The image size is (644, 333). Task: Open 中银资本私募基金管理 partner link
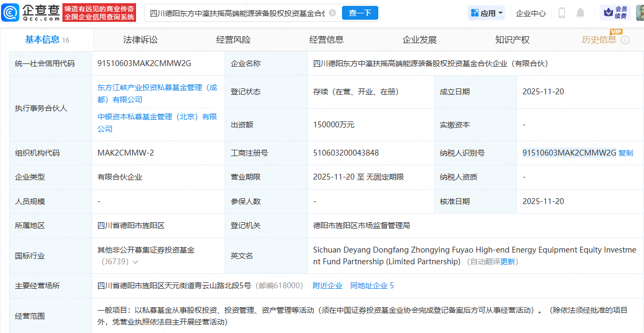click(x=157, y=123)
